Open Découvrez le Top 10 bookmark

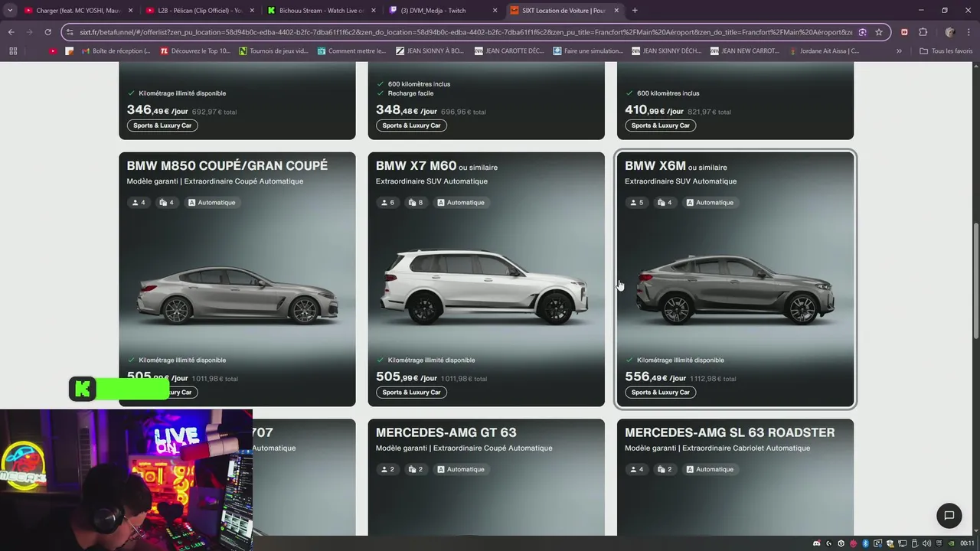tap(195, 51)
